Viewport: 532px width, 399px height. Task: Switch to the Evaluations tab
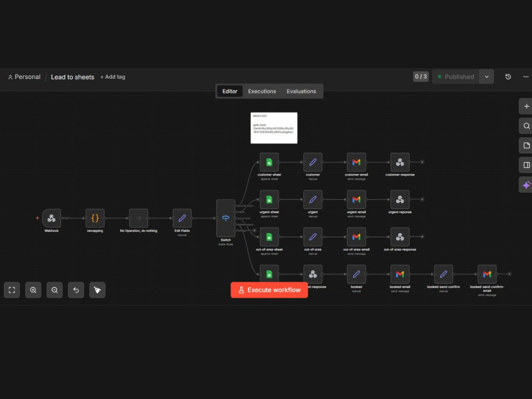point(301,92)
